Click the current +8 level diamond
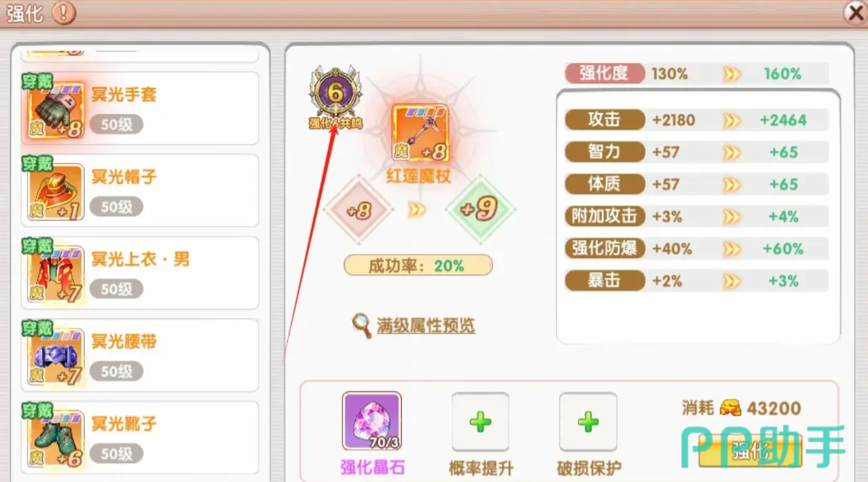This screenshot has height=482, width=868. (359, 210)
